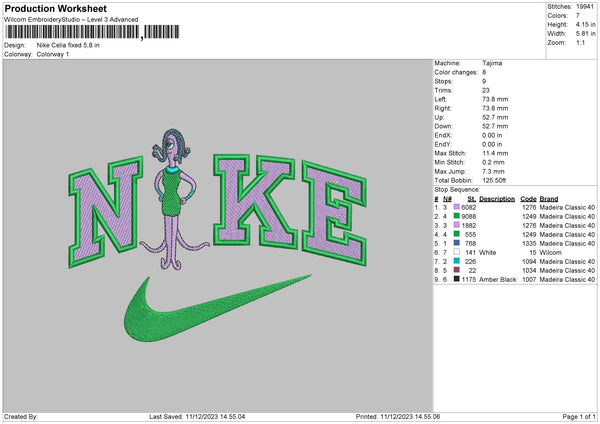Select thread code '1335' in row 5
Image resolution: width=600 pixels, height=424 pixels.
[529, 243]
